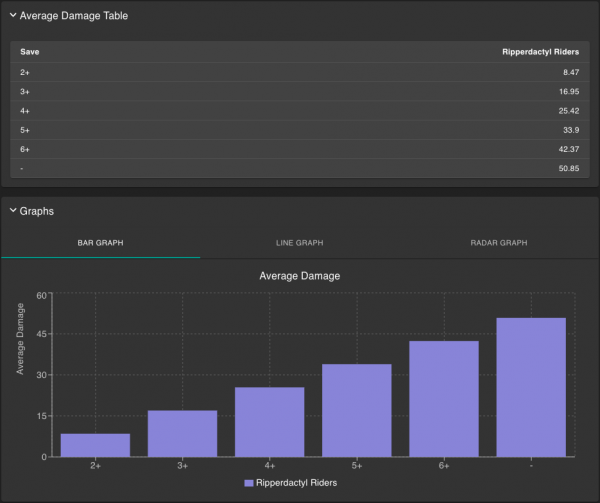Collapse the Average Damage Table section chevron
600x503 pixels.
(x=13, y=16)
